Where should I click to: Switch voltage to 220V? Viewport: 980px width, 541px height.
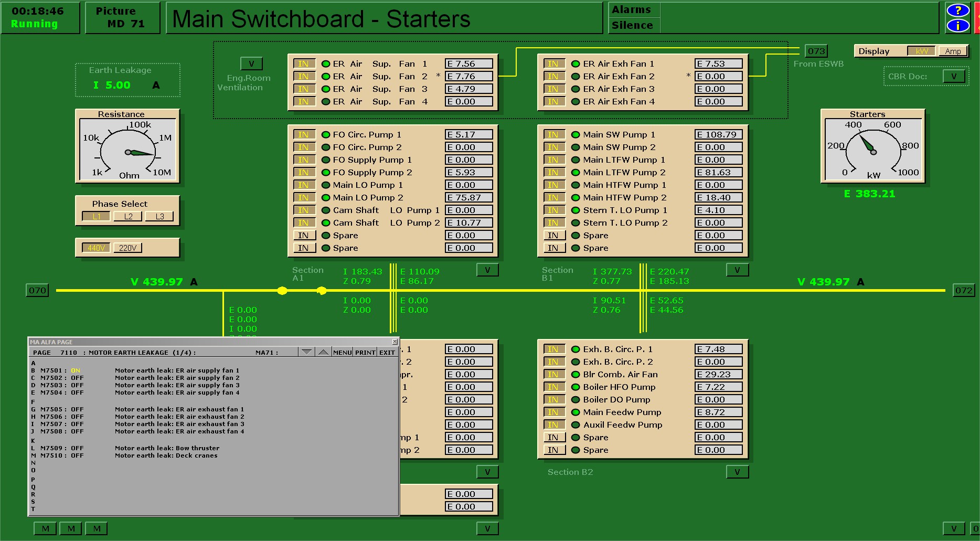(x=127, y=248)
